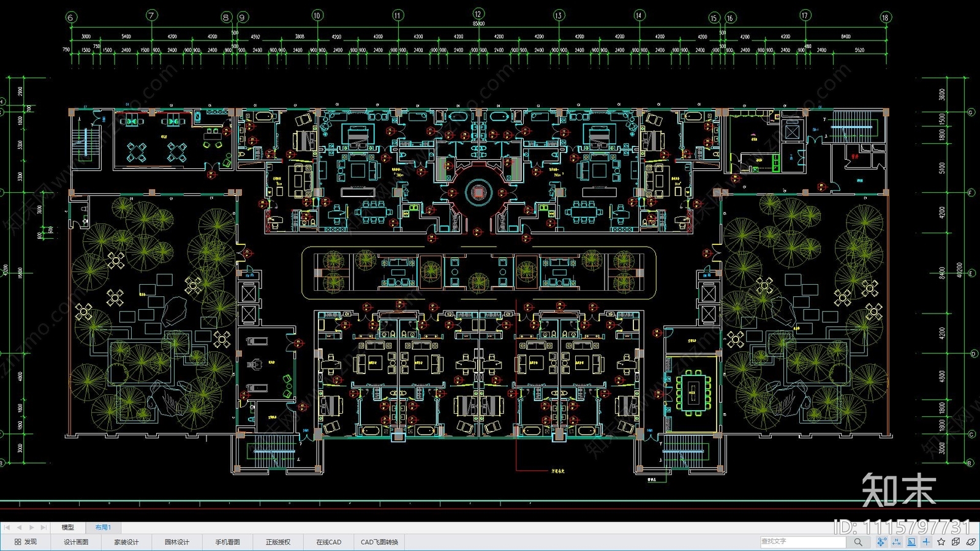980x551 pixels.
Task: Click the axis bubble 14 at the top
Action: pyautogui.click(x=639, y=15)
